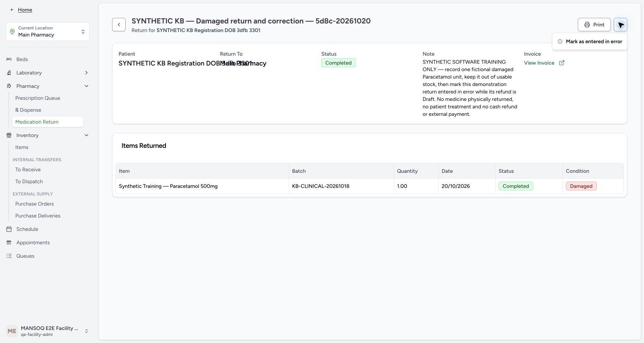Open the Dispense page

(x=28, y=110)
